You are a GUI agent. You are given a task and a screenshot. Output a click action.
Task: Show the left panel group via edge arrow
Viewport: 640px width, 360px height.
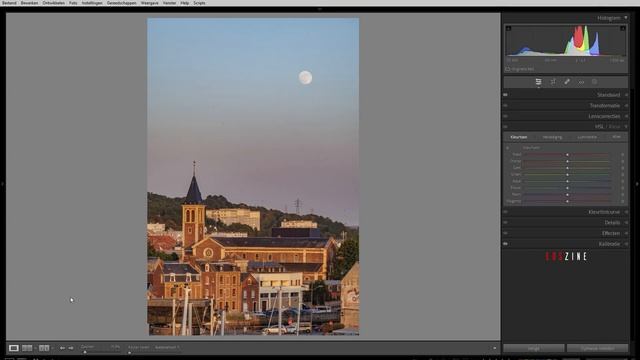point(2,184)
